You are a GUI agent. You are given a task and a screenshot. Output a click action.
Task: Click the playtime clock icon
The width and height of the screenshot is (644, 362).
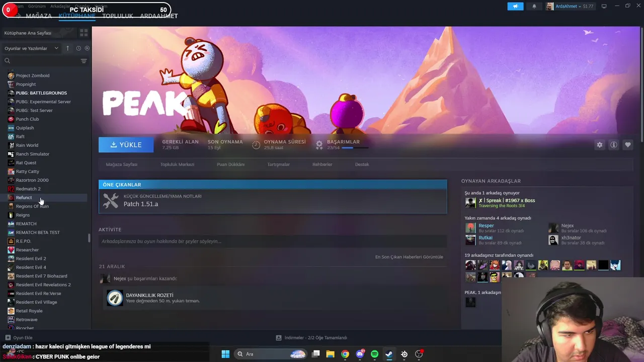(256, 145)
